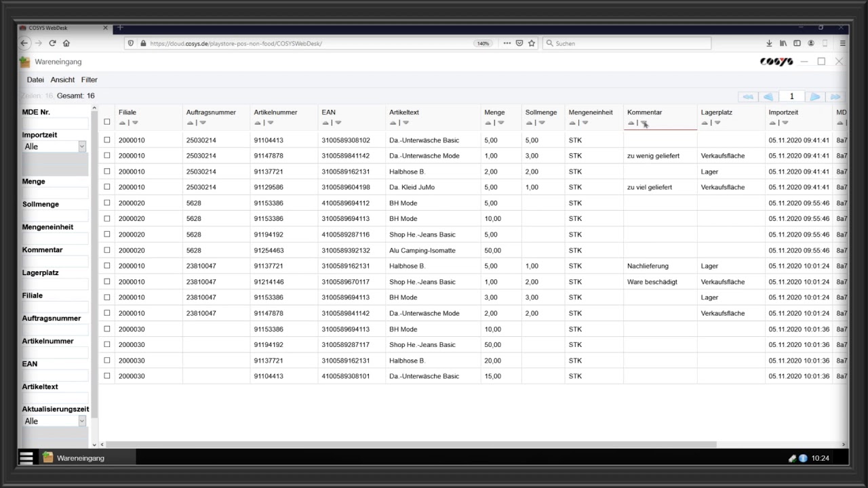Open browser downloads
This screenshot has height=488, width=868.
tap(769, 43)
